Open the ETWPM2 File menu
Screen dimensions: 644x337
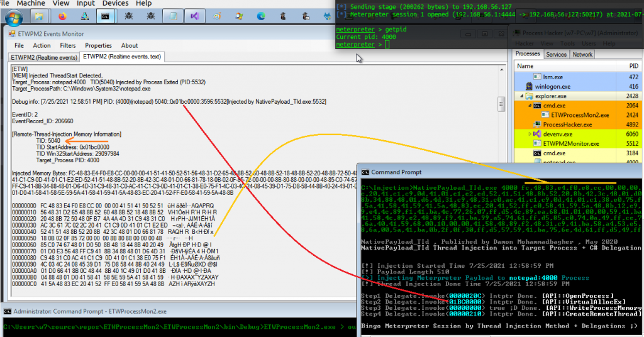pyautogui.click(x=19, y=45)
